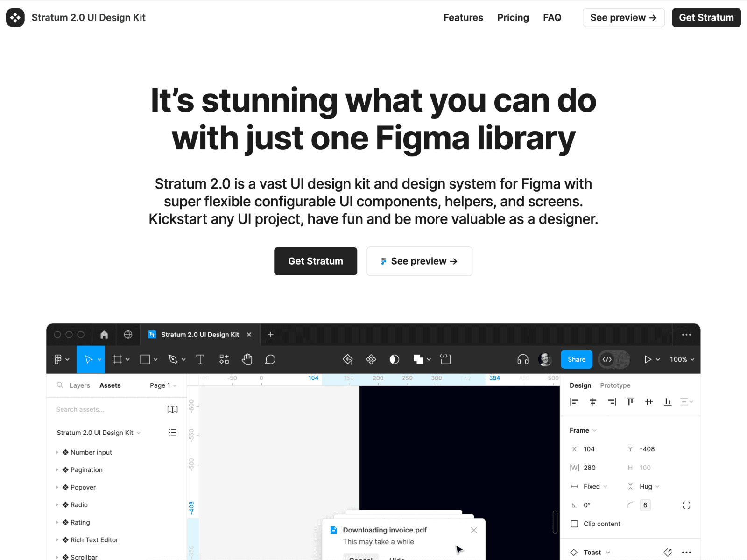Open the Hug height sizing dropdown
747x560 pixels.
click(649, 486)
